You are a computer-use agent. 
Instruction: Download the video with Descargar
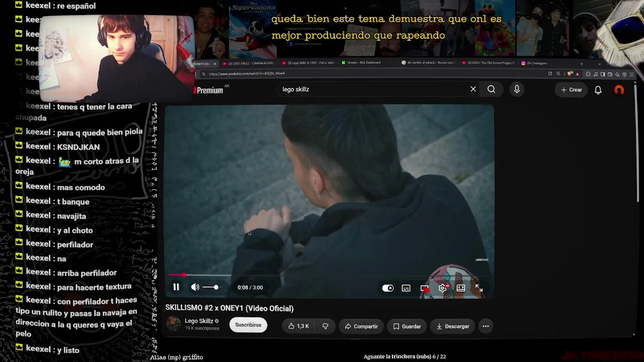point(453,326)
